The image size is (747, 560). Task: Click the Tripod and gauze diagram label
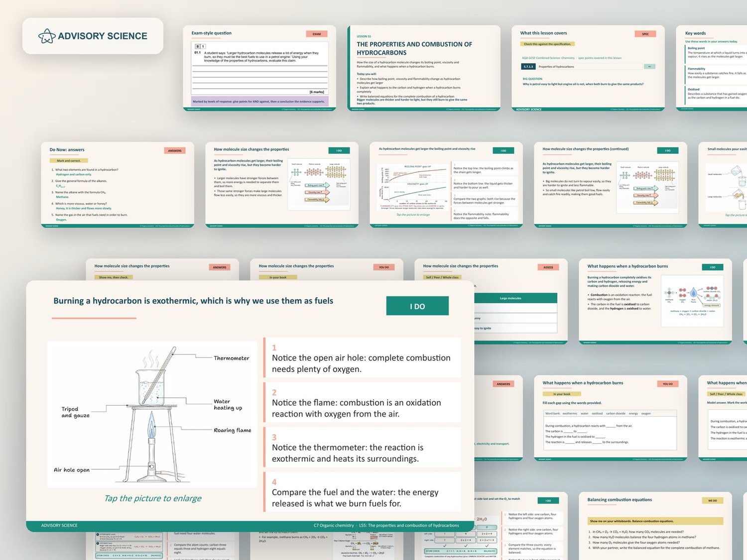click(75, 412)
